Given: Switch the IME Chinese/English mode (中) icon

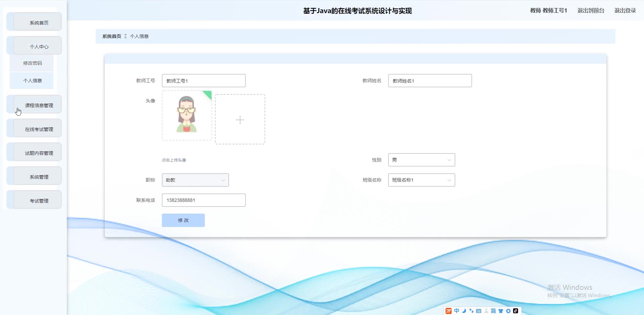Looking at the screenshot, I should pyautogui.click(x=457, y=311).
